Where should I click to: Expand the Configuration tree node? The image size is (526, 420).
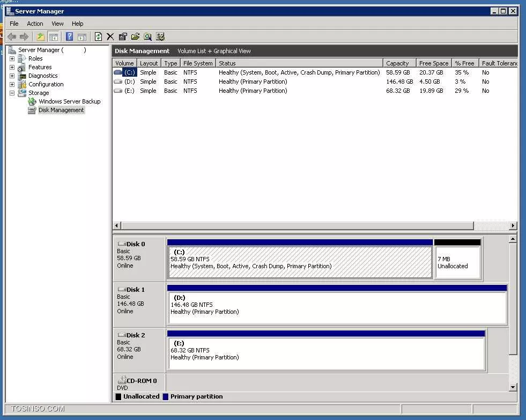pyautogui.click(x=12, y=84)
